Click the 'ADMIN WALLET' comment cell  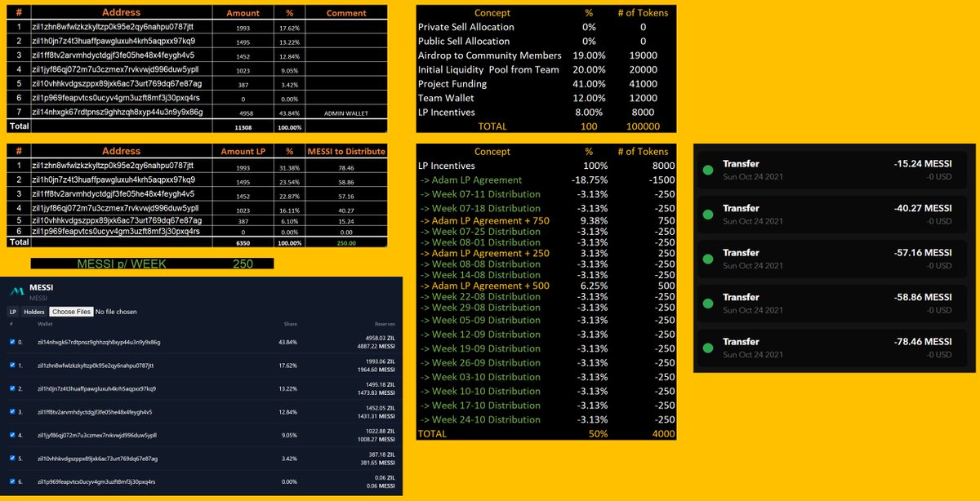pos(346,112)
